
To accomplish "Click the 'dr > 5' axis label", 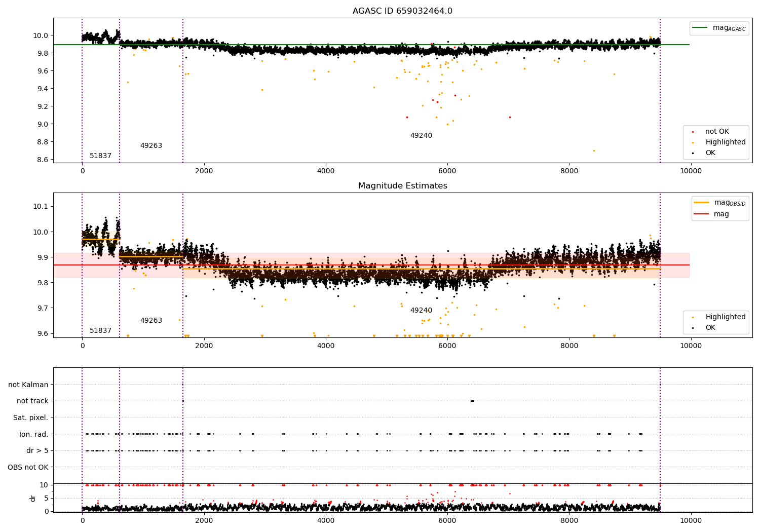I will pos(37,450).
